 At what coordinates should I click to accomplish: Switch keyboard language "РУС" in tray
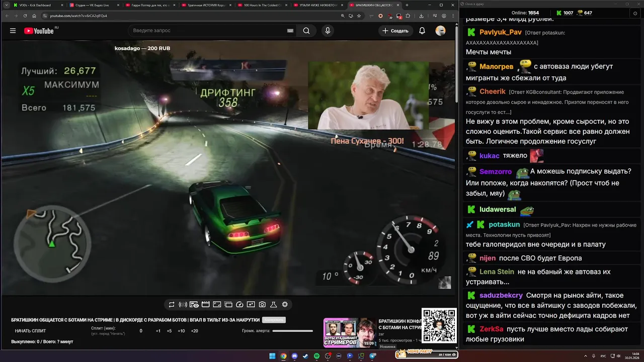[x=603, y=356]
